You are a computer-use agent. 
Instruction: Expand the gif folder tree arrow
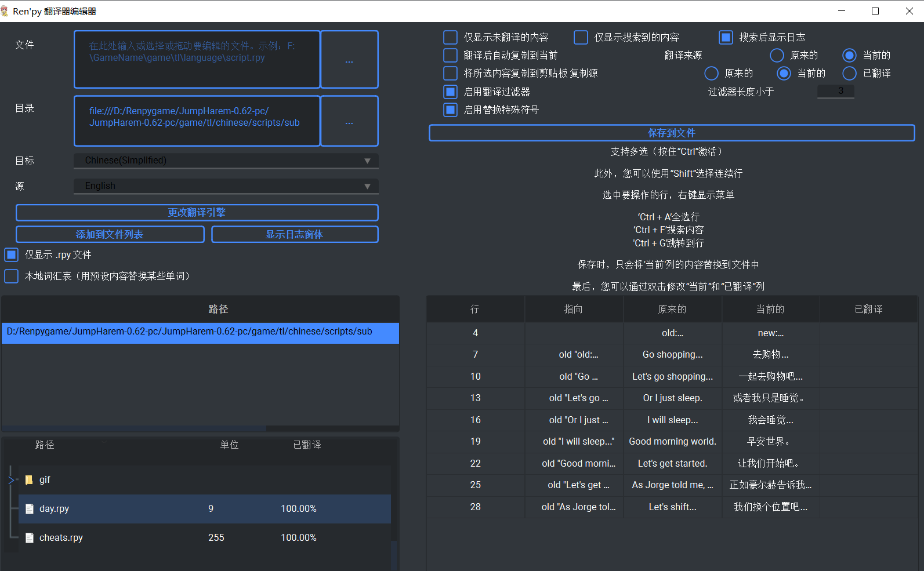[11, 480]
